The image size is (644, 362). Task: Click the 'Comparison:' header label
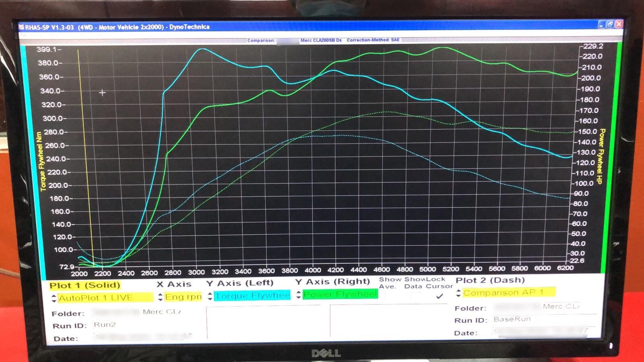tap(261, 41)
